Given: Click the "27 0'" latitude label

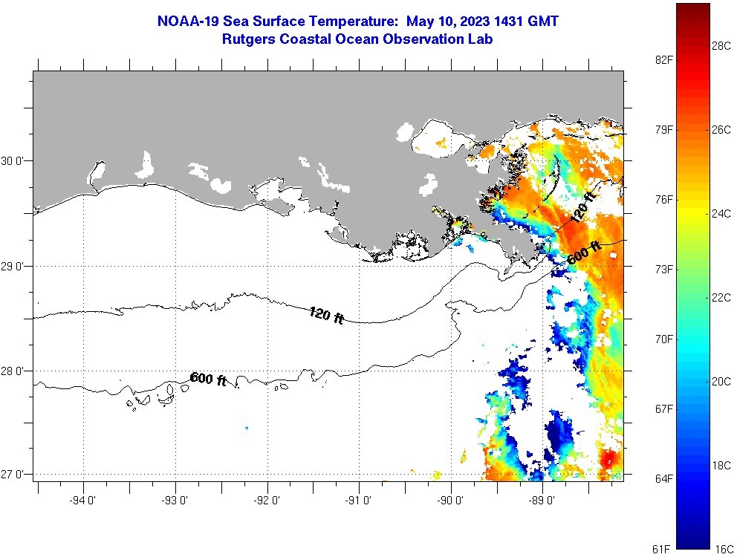Looking at the screenshot, I should tap(12, 474).
